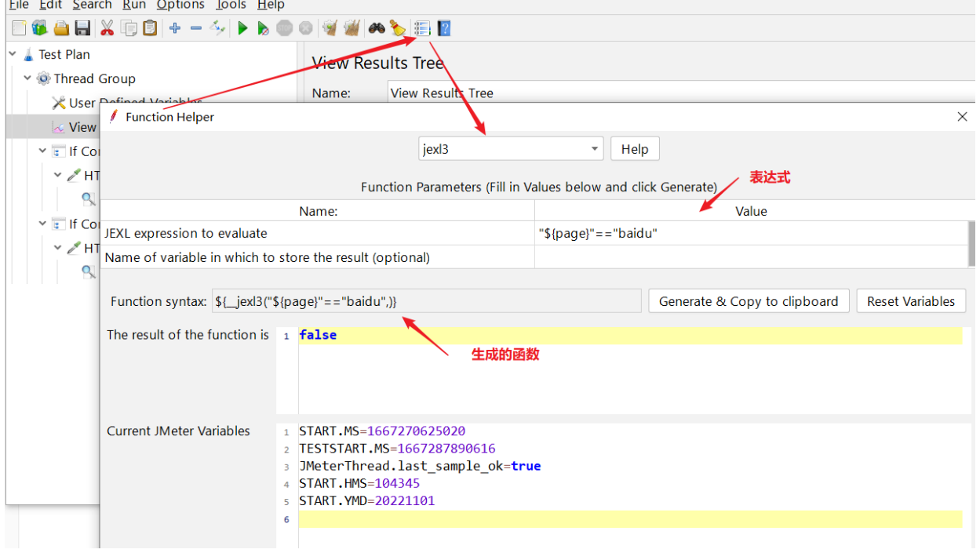Open the Options menu
The image size is (980, 553).
pyautogui.click(x=180, y=5)
